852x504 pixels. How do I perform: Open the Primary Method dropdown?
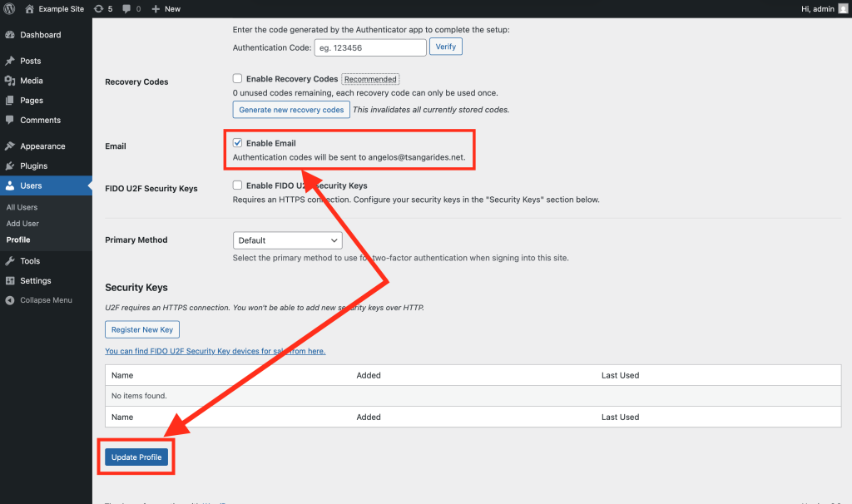(288, 240)
